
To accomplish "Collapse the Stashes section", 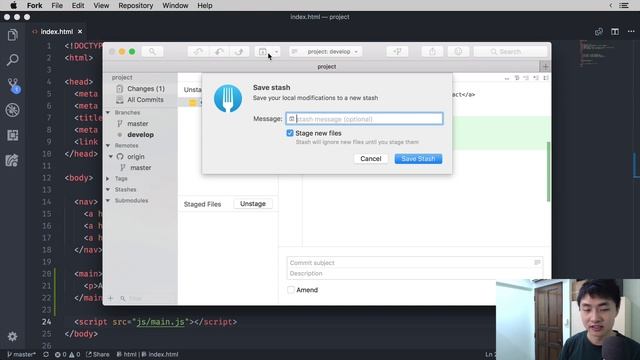I will click(108, 189).
